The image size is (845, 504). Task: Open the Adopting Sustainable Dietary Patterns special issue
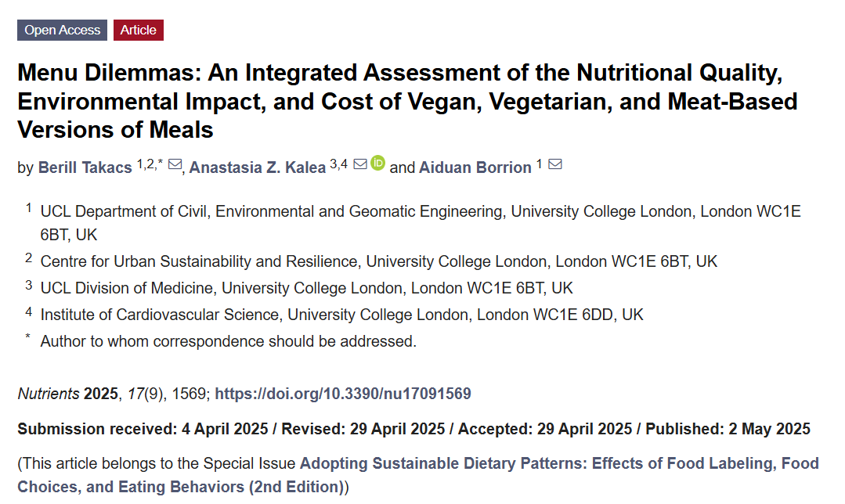418,475
